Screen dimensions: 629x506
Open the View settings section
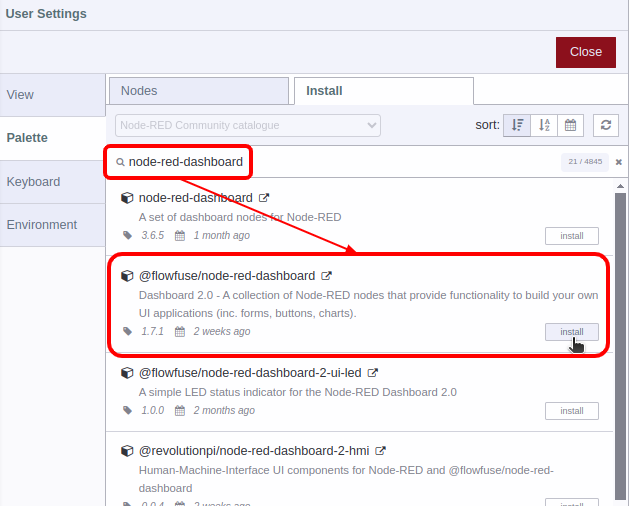[x=53, y=95]
